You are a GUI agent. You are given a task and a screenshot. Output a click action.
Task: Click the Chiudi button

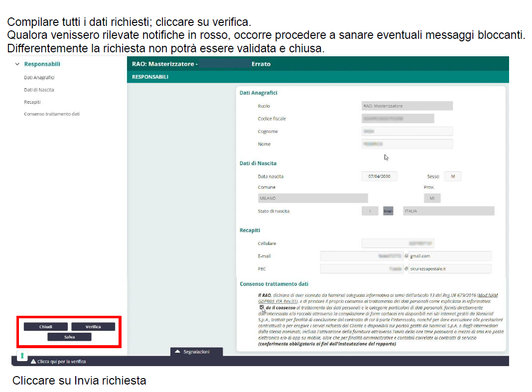45,326
